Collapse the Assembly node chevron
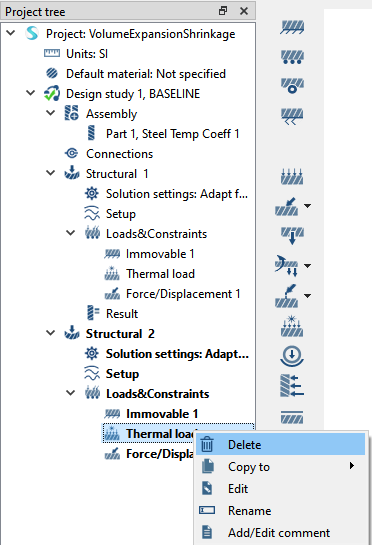Viewport: 372px width, 545px height. (51, 113)
